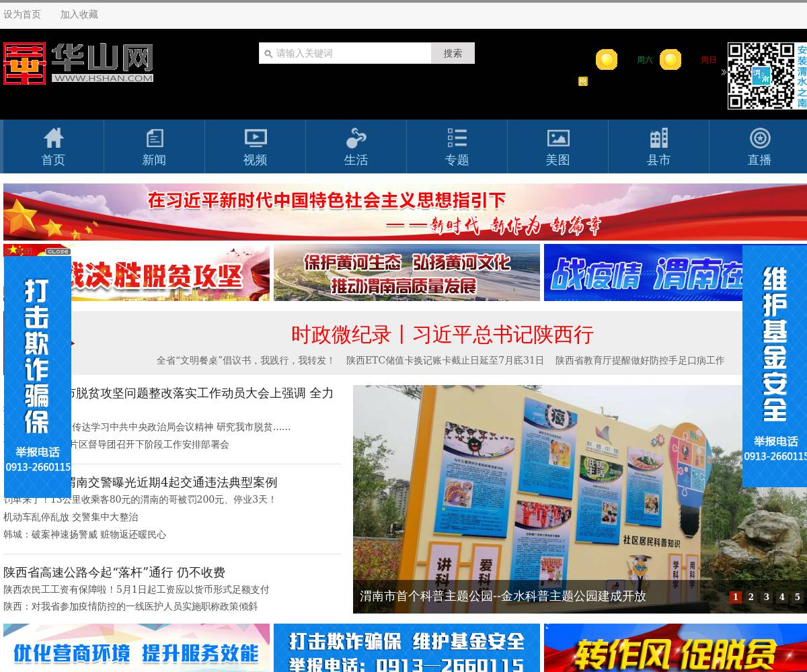This screenshot has width=807, height=672.
Task: Open the 生活 life section icon
Action: tap(356, 146)
